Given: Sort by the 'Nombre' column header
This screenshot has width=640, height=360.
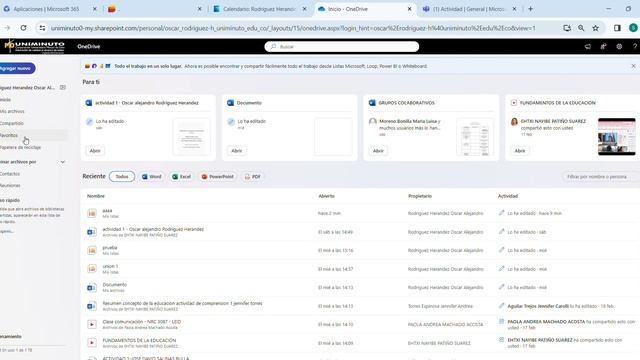Looking at the screenshot, I should (x=96, y=196).
